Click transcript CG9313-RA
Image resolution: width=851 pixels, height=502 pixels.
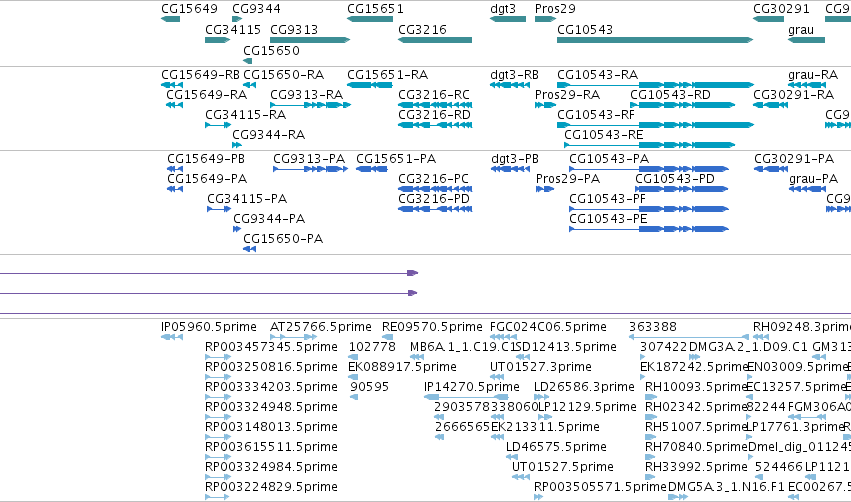(x=310, y=105)
